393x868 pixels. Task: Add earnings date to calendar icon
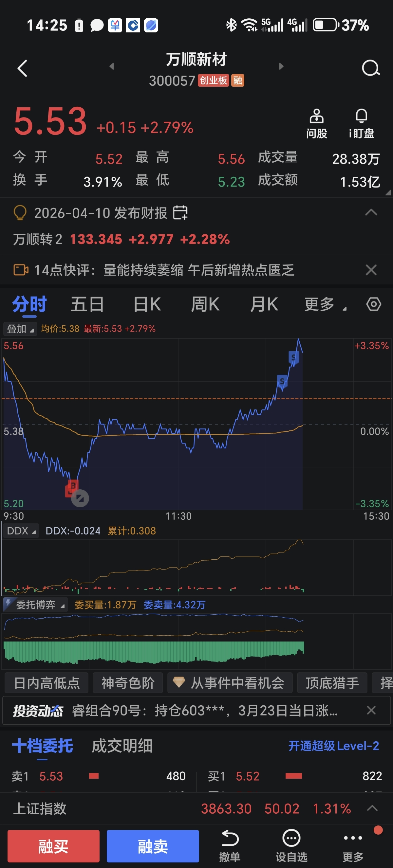point(180,213)
